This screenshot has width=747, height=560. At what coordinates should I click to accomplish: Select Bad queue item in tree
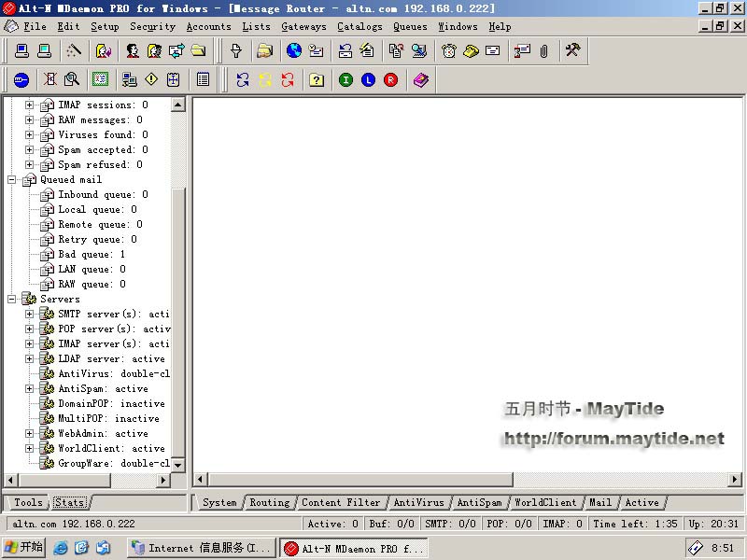click(91, 254)
